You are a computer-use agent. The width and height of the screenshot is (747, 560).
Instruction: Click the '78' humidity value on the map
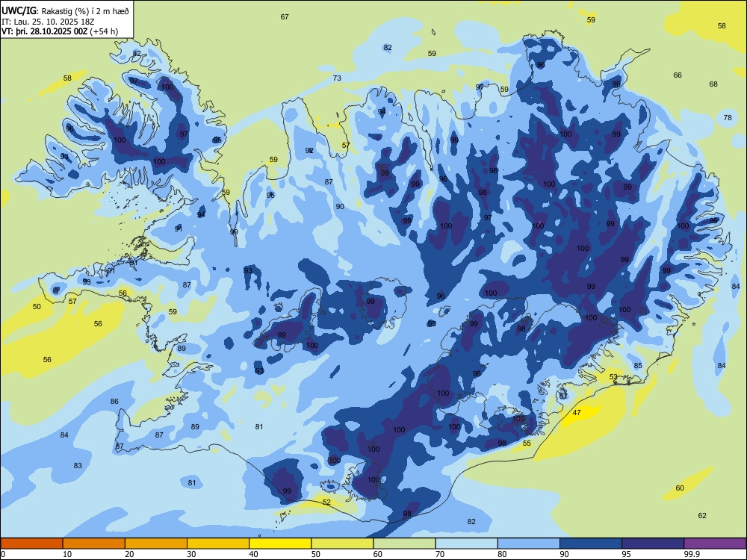728,117
